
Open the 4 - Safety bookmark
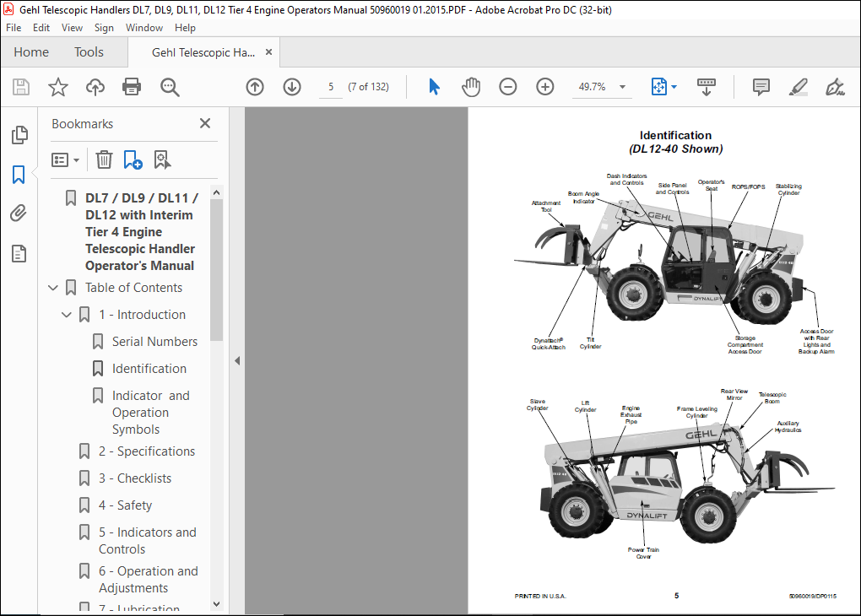point(125,505)
